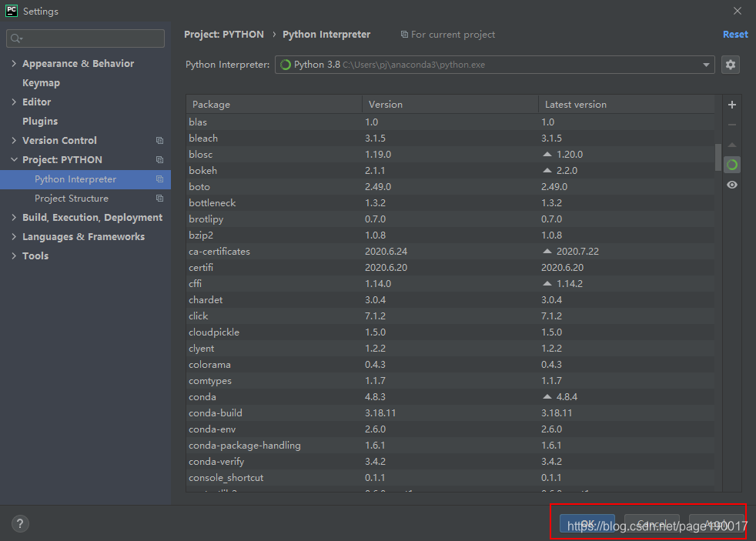Click the upgrade arrow next to bokeh 2.2.0

click(547, 171)
